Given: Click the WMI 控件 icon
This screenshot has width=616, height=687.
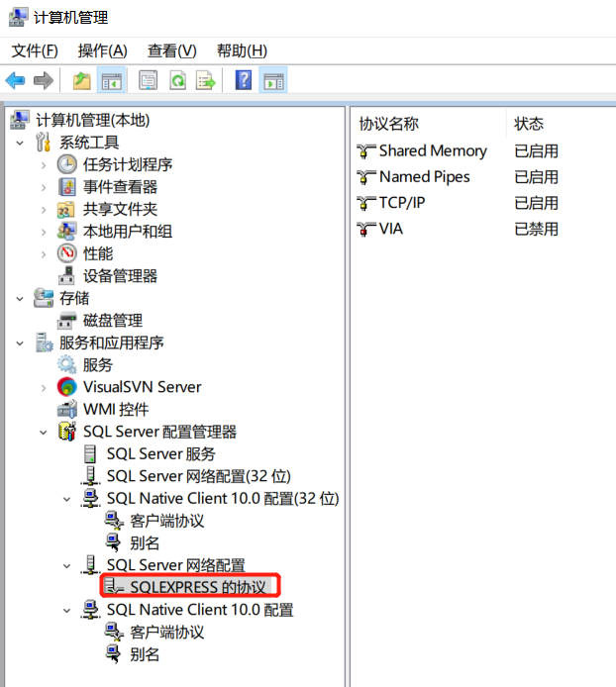Looking at the screenshot, I should [x=67, y=409].
